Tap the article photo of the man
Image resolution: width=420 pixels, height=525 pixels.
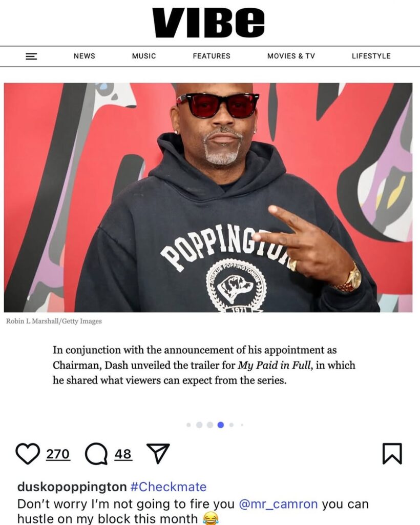pos(208,197)
